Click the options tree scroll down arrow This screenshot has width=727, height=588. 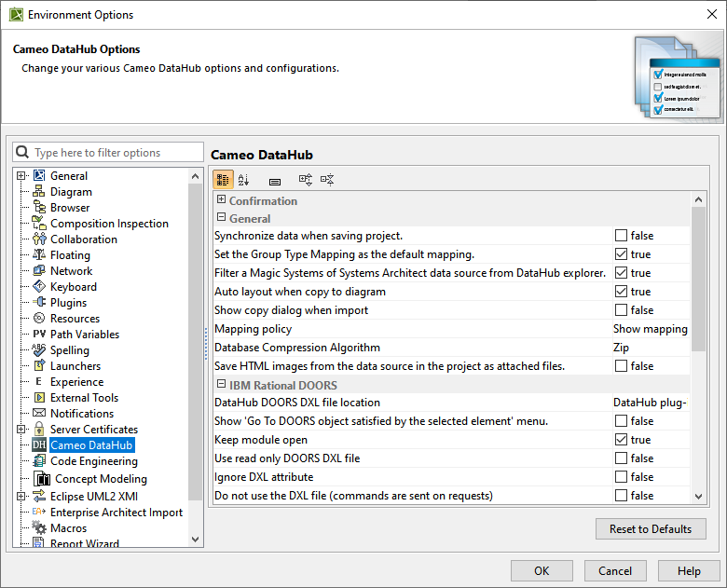195,540
